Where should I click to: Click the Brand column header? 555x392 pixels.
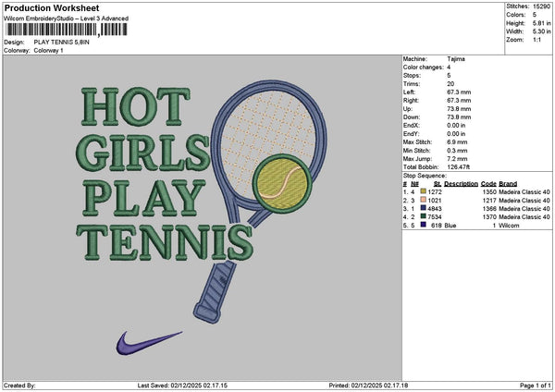(x=507, y=183)
